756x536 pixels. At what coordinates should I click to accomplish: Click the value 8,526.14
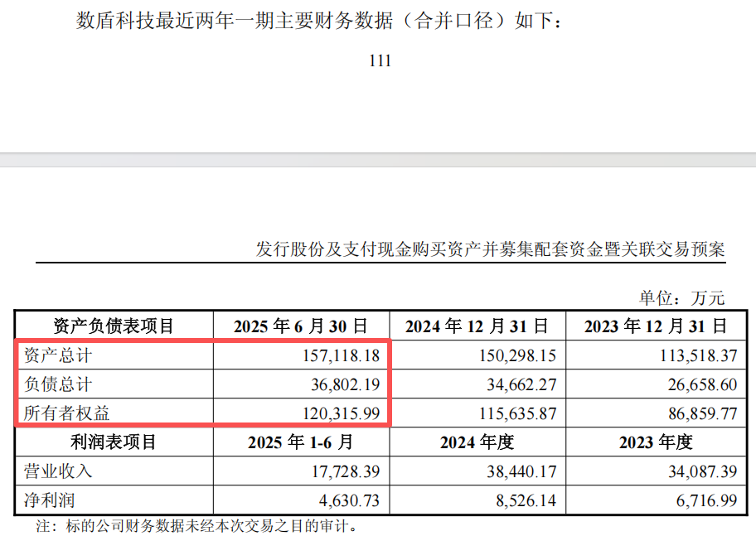[526, 500]
